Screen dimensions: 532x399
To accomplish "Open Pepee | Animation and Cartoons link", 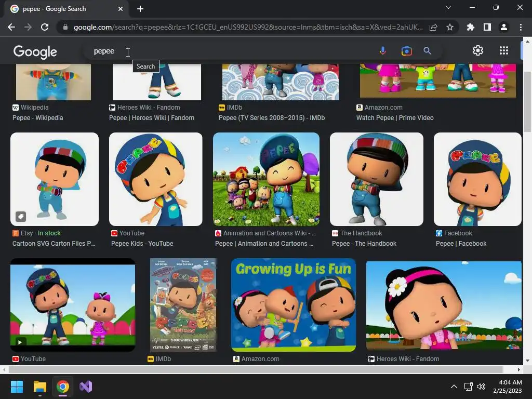I will point(264,243).
